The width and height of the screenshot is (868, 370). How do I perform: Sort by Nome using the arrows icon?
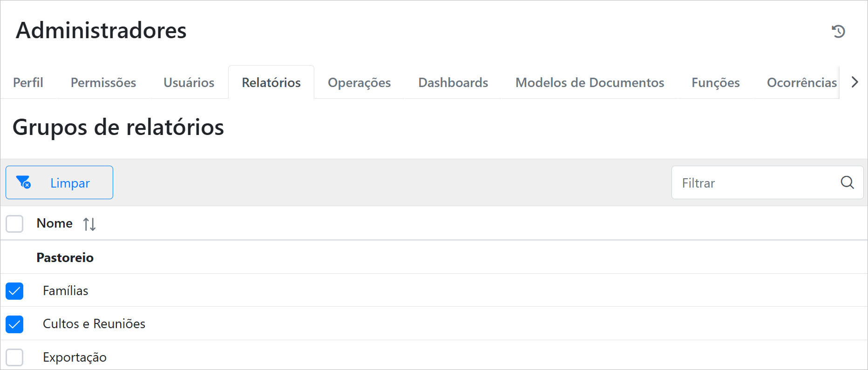click(89, 224)
